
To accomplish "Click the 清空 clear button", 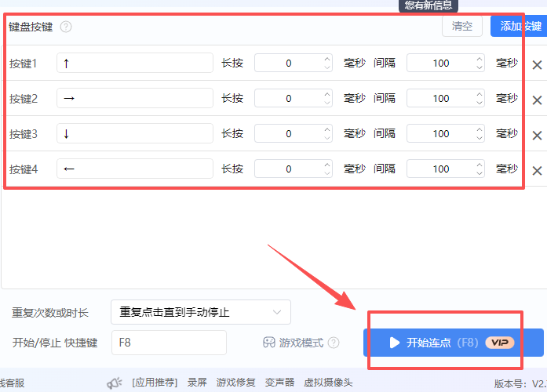I will pos(462,26).
